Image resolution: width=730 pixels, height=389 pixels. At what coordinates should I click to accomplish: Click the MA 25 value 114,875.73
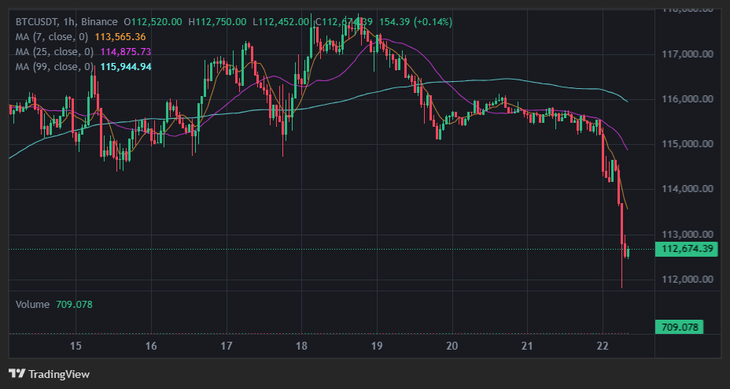(126, 52)
